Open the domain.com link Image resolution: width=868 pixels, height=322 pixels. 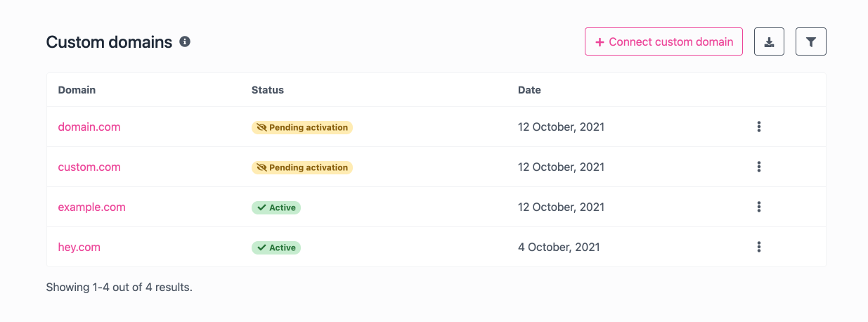(89, 127)
